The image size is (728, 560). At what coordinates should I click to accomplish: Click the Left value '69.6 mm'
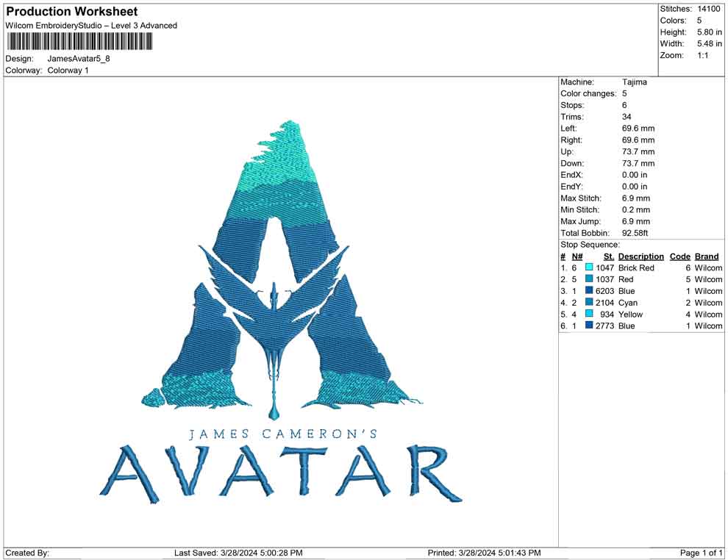638,128
